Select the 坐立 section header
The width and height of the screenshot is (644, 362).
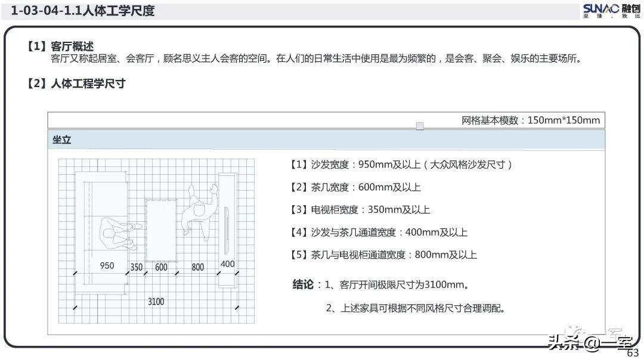click(63, 140)
